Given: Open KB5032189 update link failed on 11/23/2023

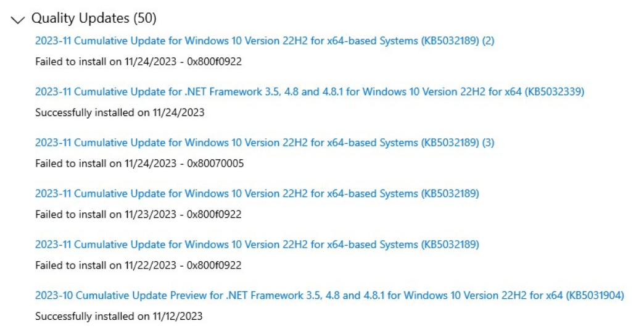Looking at the screenshot, I should coord(257,194).
